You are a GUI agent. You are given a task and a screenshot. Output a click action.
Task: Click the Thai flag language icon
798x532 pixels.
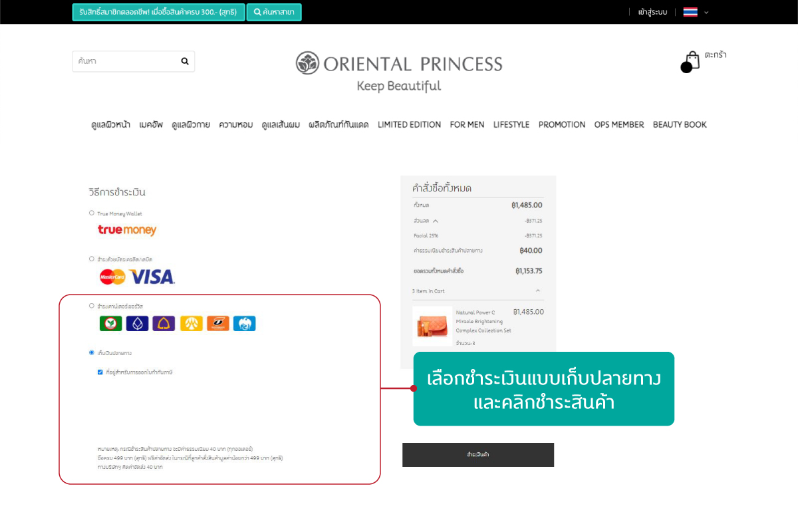pyautogui.click(x=690, y=12)
